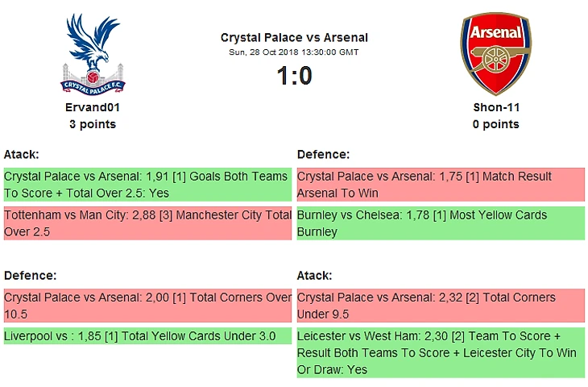Image resolution: width=588 pixels, height=387 pixels.
Task: Select the Tottenham vs Man City bet row
Action: 147,223
